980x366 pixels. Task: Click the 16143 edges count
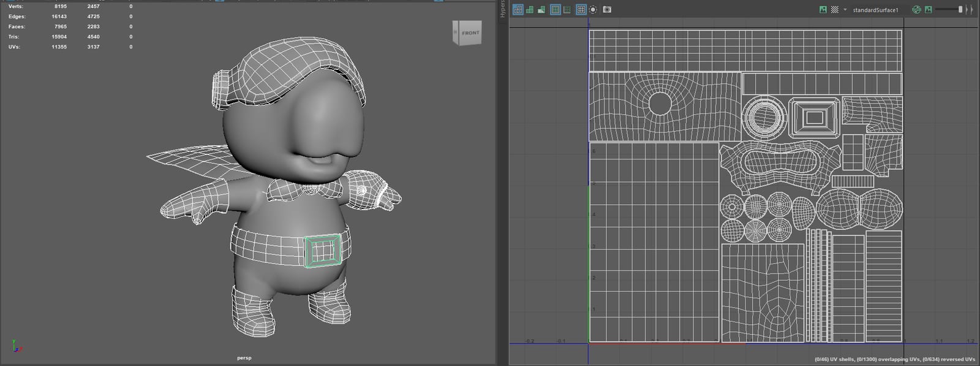click(59, 17)
